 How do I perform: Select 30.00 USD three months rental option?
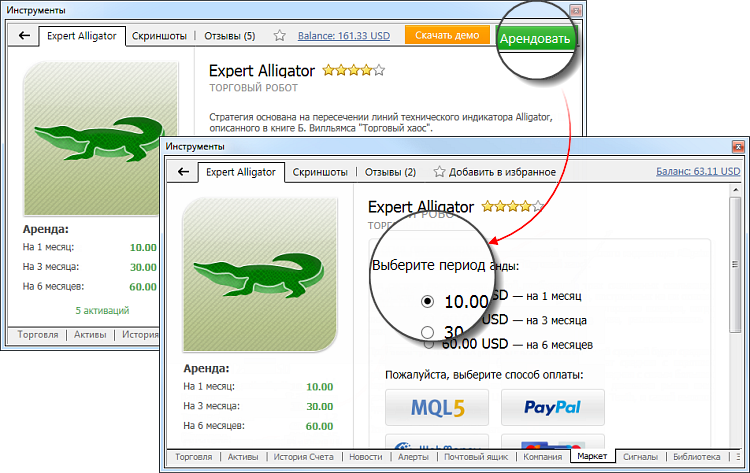tap(427, 331)
